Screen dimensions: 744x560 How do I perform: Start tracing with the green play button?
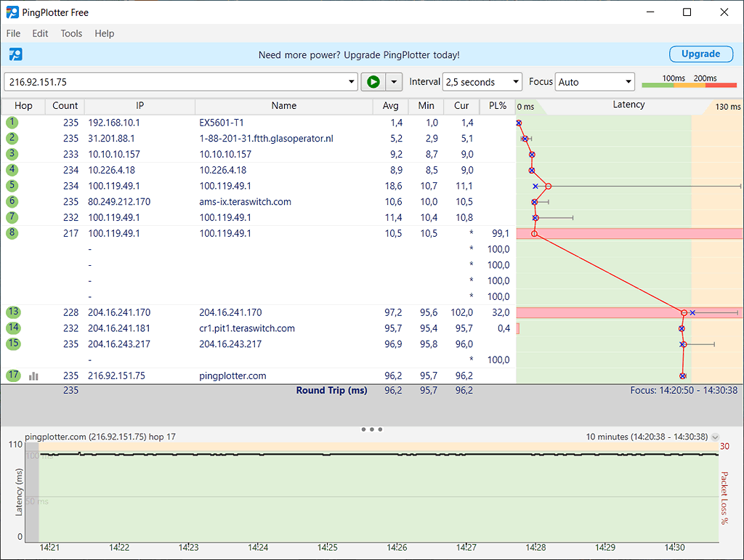pos(373,82)
